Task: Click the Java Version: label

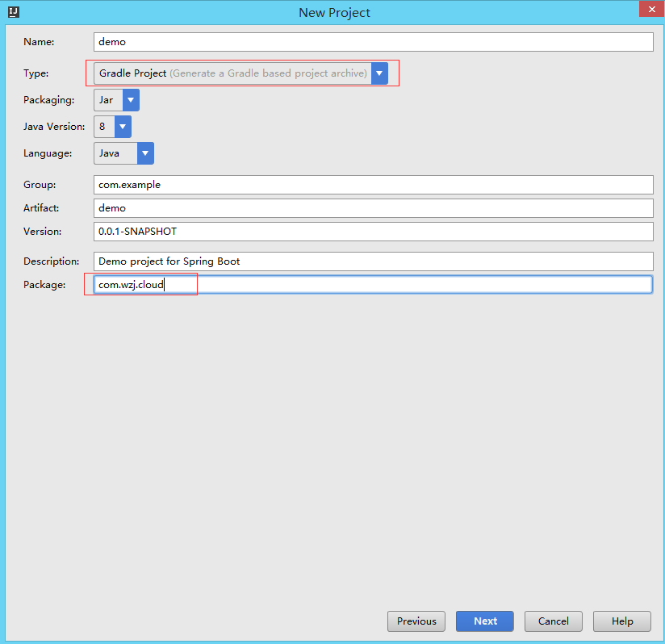Action: (54, 127)
